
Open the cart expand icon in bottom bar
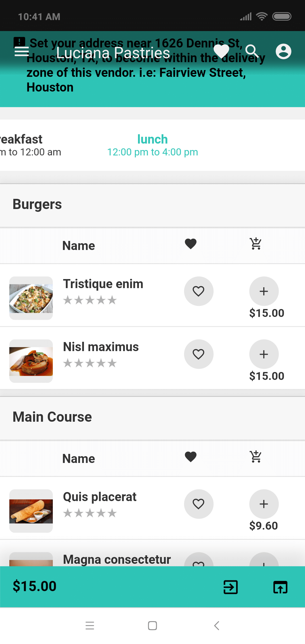pyautogui.click(x=280, y=587)
